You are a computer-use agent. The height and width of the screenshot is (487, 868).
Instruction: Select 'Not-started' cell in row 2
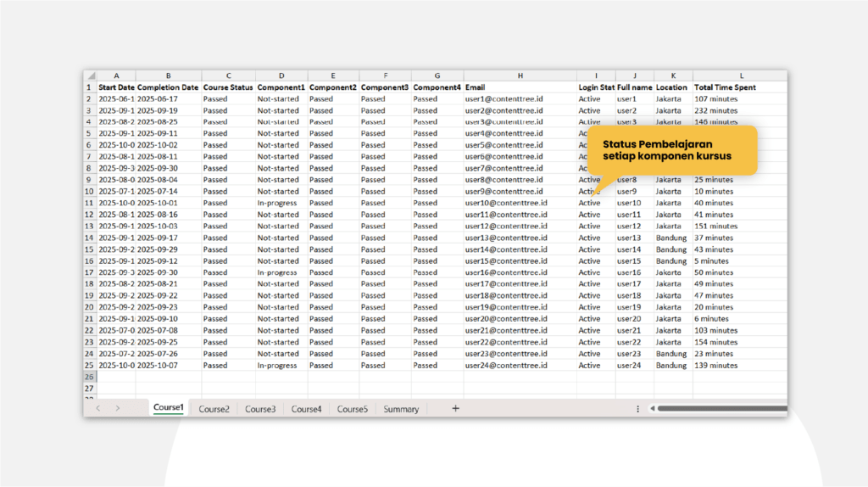[x=281, y=98]
